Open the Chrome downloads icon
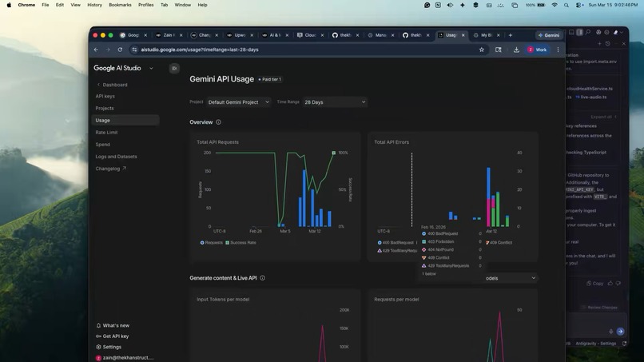 (516, 50)
